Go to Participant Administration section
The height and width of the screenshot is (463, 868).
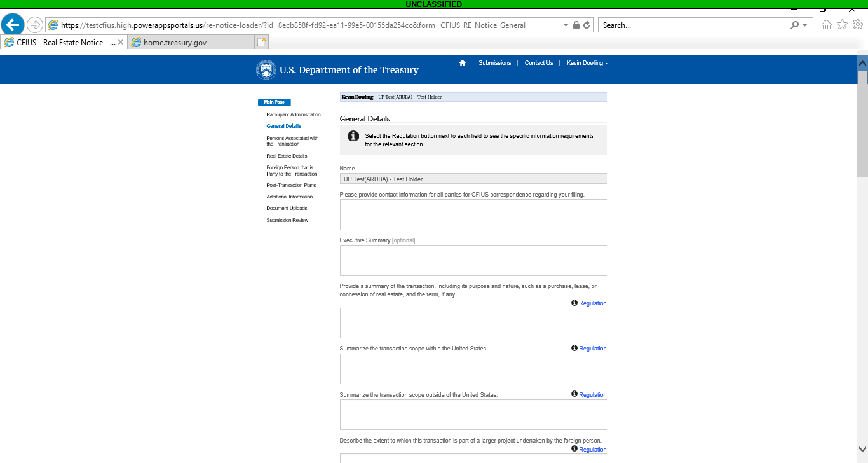click(x=294, y=115)
